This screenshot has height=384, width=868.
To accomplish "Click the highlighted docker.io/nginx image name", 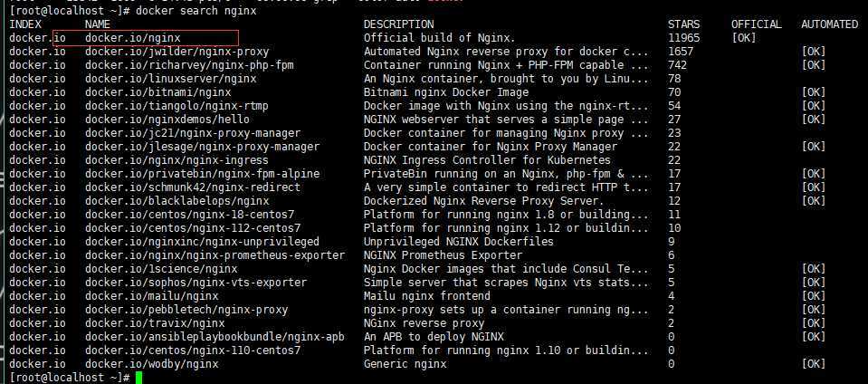I will point(133,38).
